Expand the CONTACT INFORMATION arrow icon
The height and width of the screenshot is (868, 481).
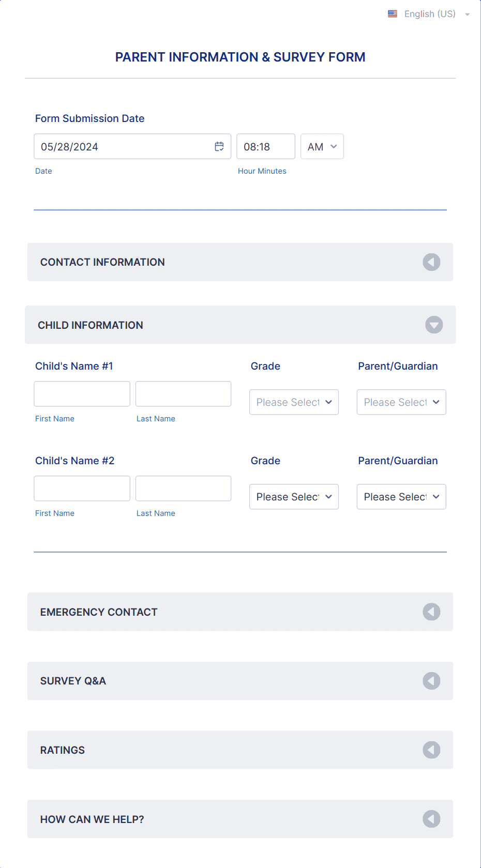pyautogui.click(x=431, y=262)
